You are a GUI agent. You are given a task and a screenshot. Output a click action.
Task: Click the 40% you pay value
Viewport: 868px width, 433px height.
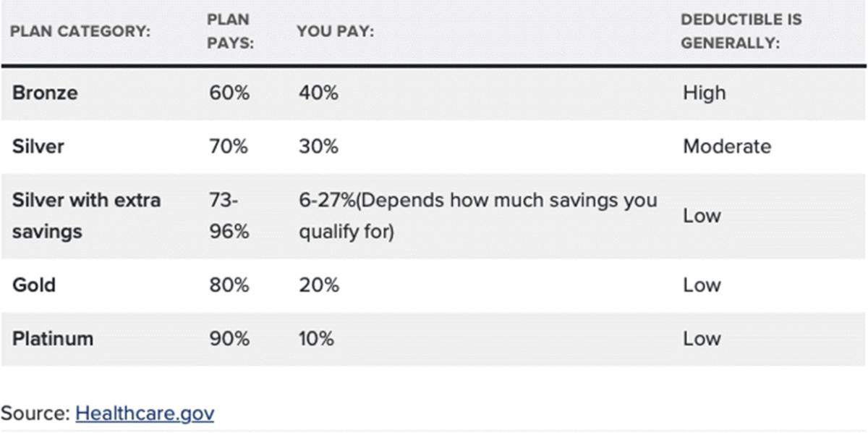[318, 93]
